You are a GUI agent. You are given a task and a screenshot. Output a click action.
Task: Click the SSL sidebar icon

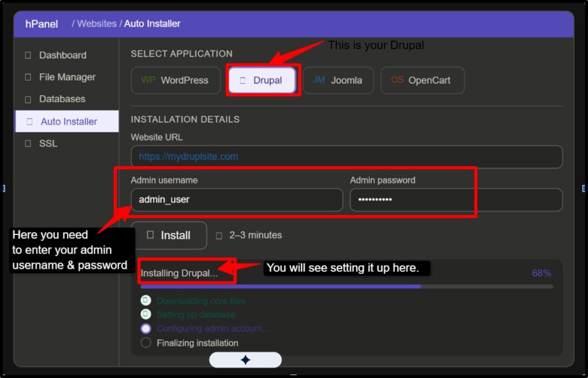tap(28, 143)
